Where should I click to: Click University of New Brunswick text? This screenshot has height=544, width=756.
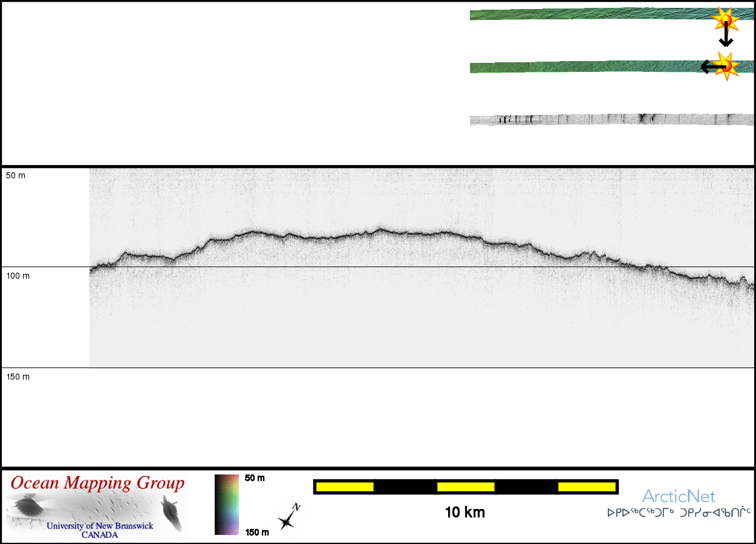pos(100,526)
